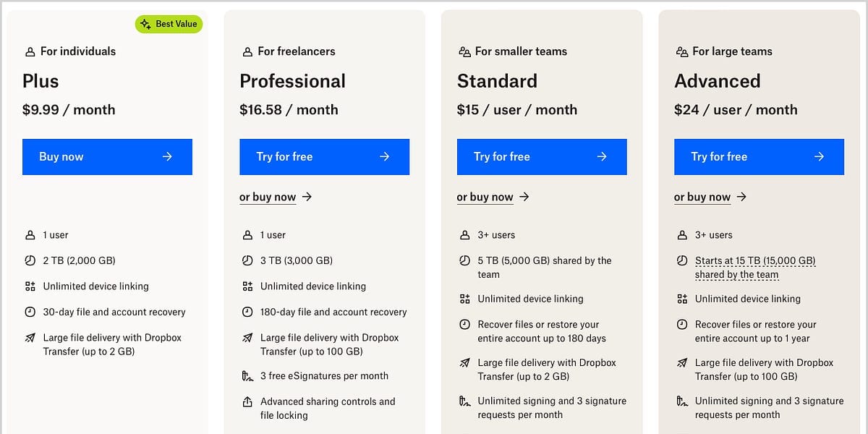Click the Transfer paper-plane icon in Advanced plan
Screen dimensions: 868x434
[x=681, y=363]
